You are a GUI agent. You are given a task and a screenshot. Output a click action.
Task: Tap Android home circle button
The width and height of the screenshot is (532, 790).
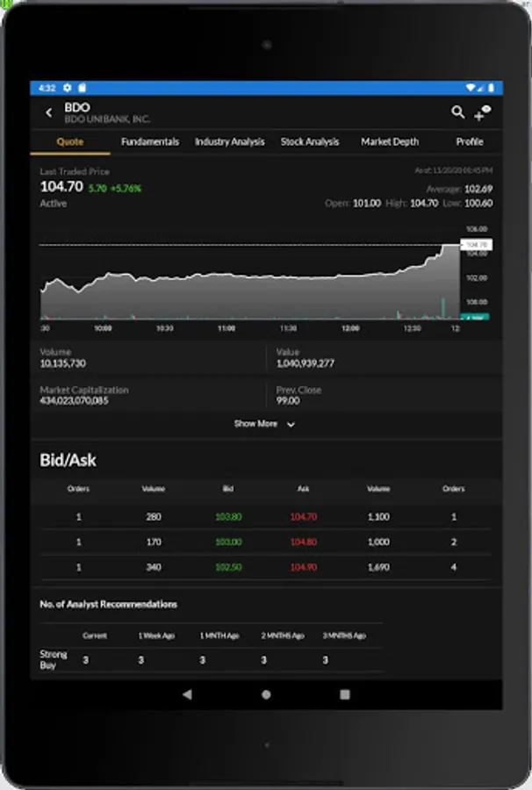tap(266, 694)
